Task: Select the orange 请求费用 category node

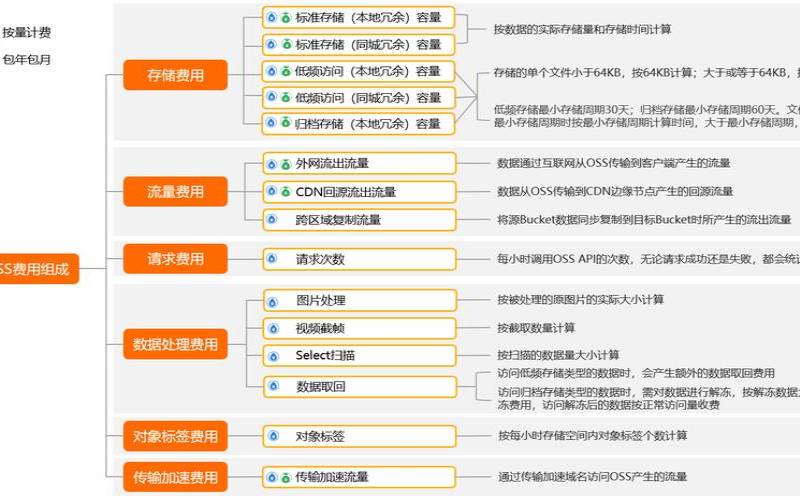Action: [x=175, y=259]
